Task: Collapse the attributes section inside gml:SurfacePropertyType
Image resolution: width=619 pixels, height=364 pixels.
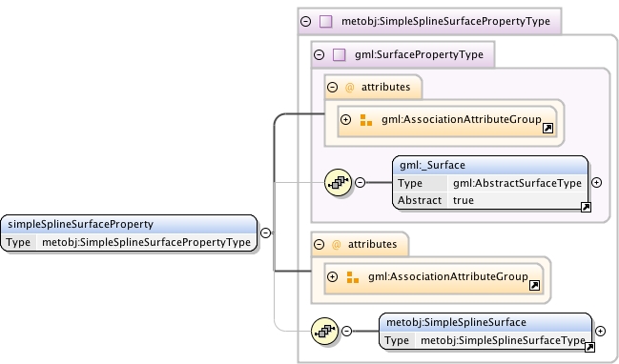Action: [x=333, y=87]
